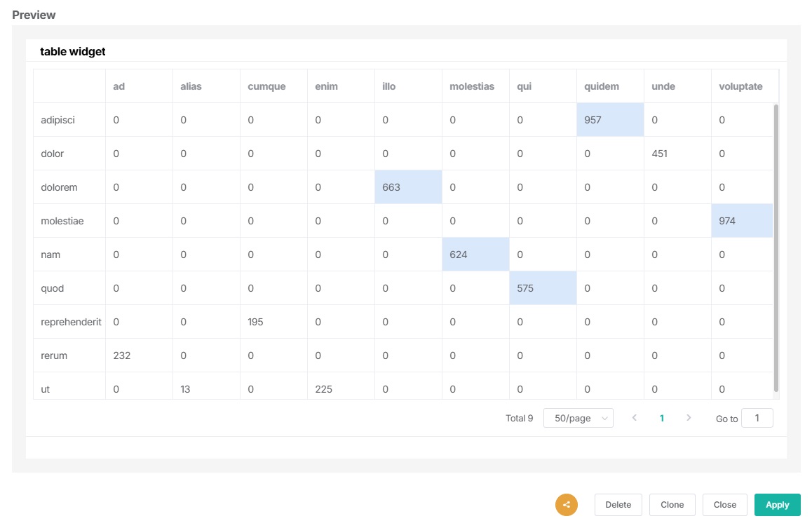Click the 'adipisci' row label

[x=58, y=120]
